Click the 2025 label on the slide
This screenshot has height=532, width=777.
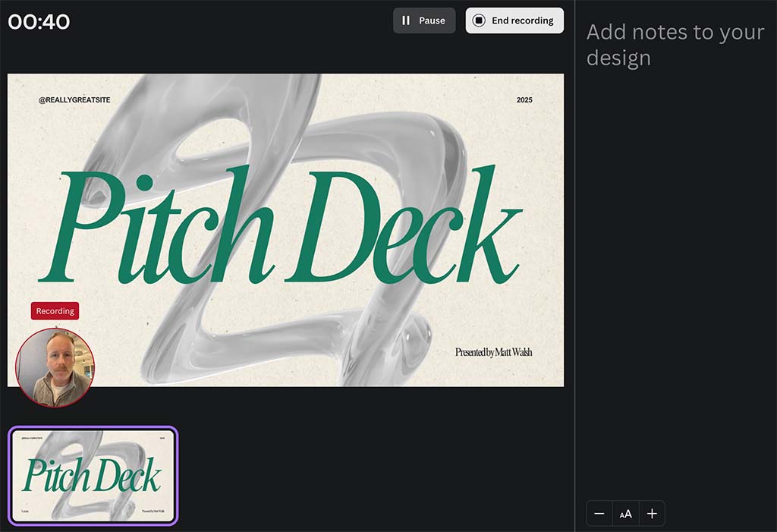[524, 100]
